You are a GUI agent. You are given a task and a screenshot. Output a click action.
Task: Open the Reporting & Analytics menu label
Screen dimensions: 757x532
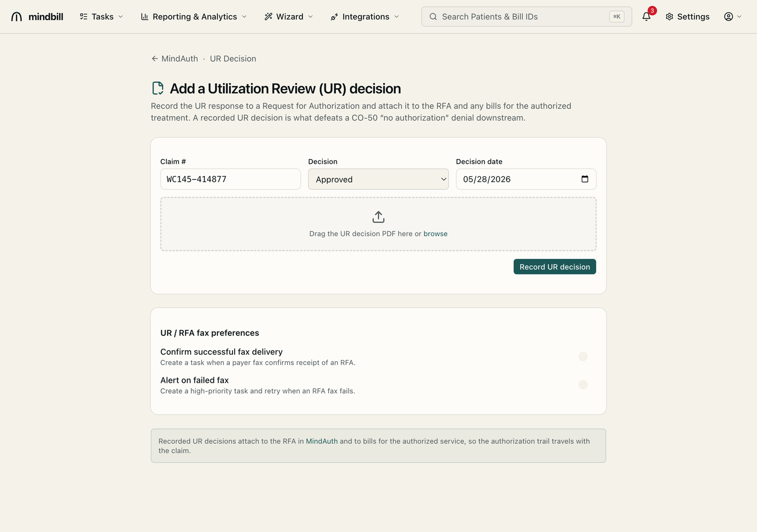click(195, 17)
